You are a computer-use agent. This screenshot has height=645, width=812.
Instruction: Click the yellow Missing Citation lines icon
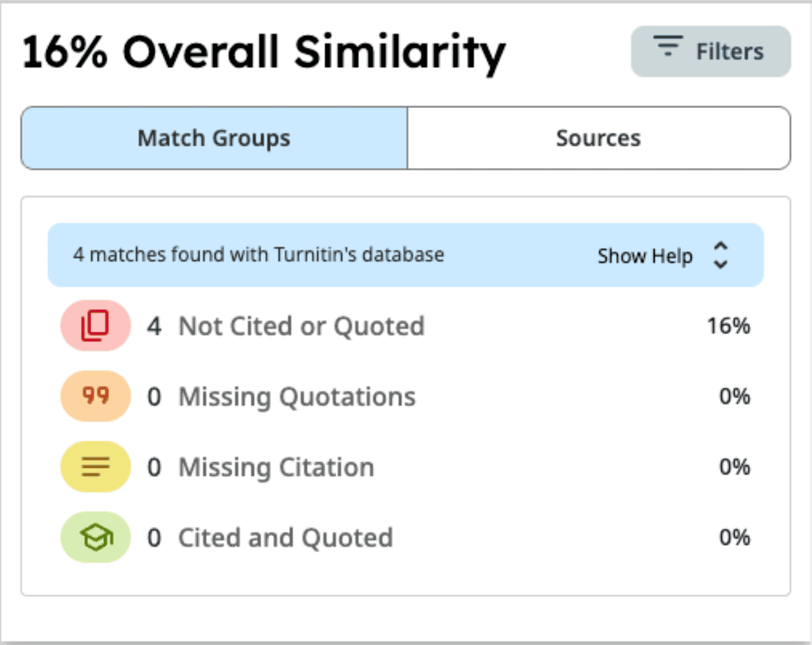[96, 467]
